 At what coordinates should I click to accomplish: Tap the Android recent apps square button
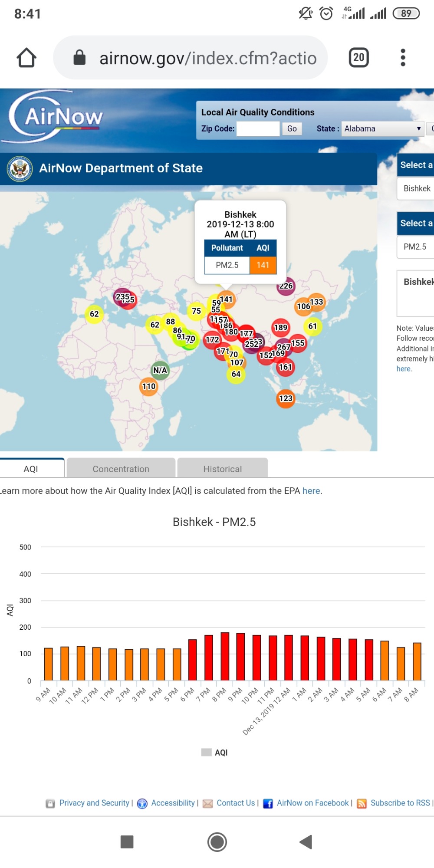click(127, 842)
